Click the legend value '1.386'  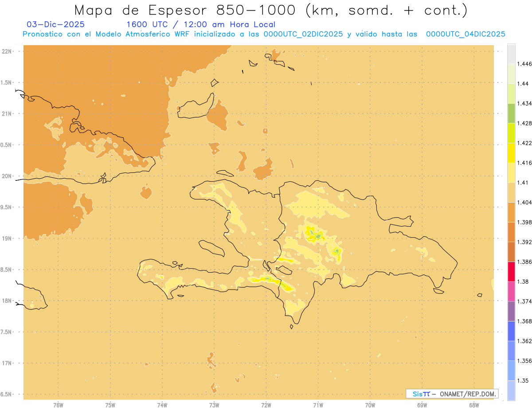525,262
